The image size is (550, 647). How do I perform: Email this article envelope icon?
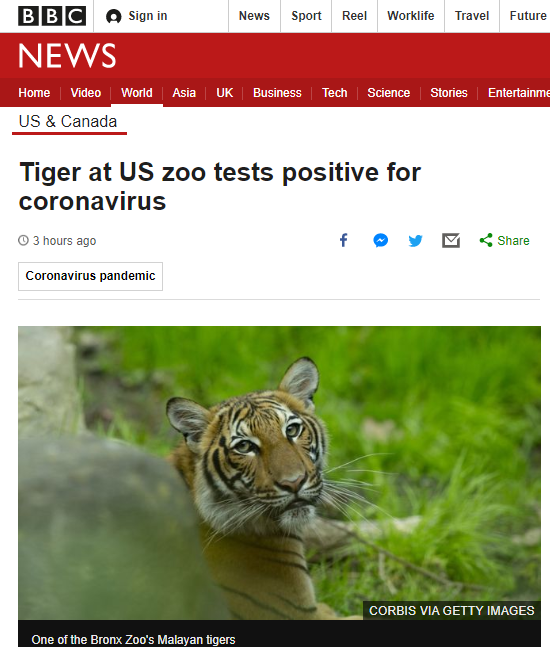point(451,240)
